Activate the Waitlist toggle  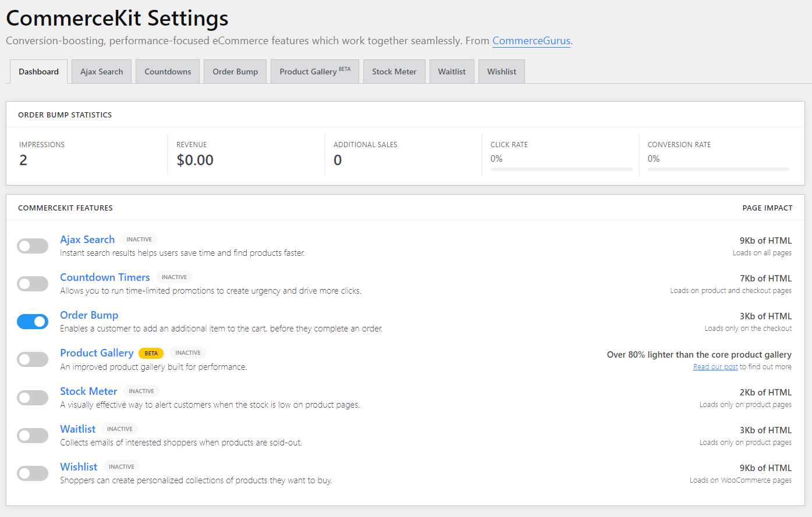33,436
